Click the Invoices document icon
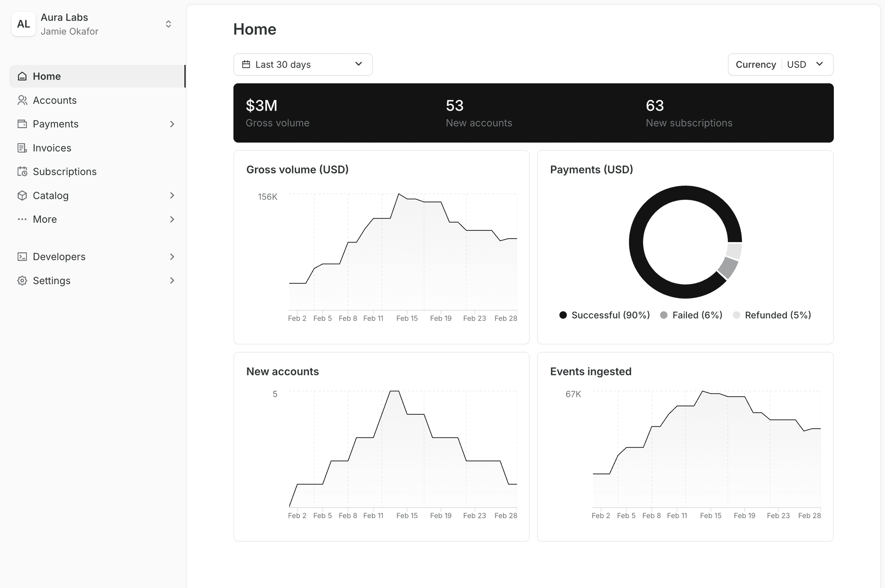This screenshot has width=885, height=588. point(22,148)
